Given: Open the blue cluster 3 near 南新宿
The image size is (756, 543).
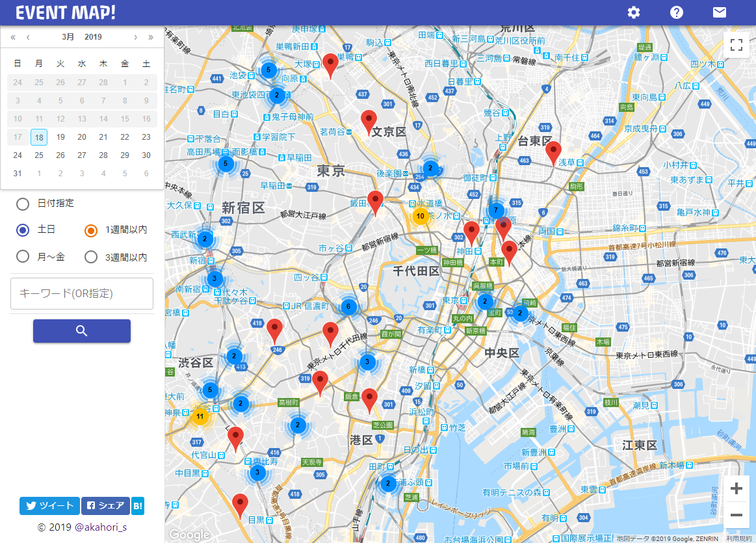Looking at the screenshot, I should (215, 278).
